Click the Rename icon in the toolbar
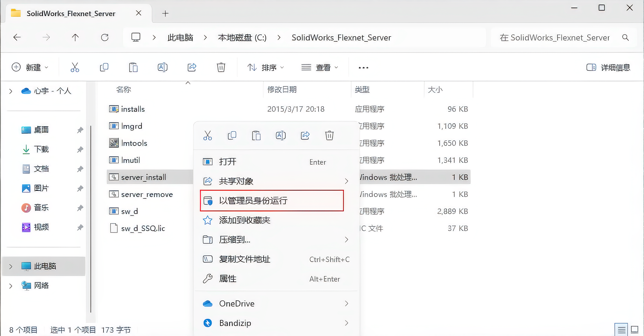Image resolution: width=644 pixels, height=336 pixels. pyautogui.click(x=163, y=67)
